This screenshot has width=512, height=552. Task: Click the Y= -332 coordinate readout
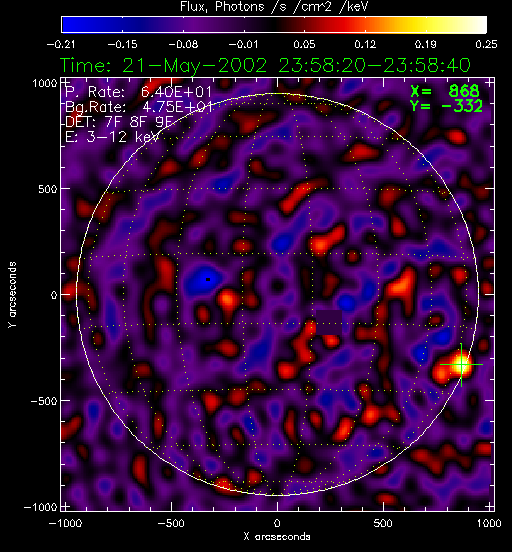446,106
